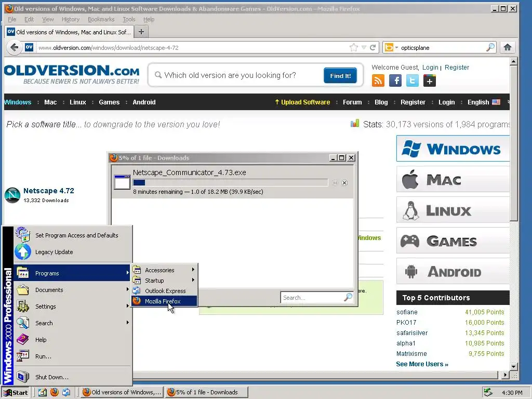Open the English language selector
Image resolution: width=532 pixels, height=399 pixels.
click(484, 102)
